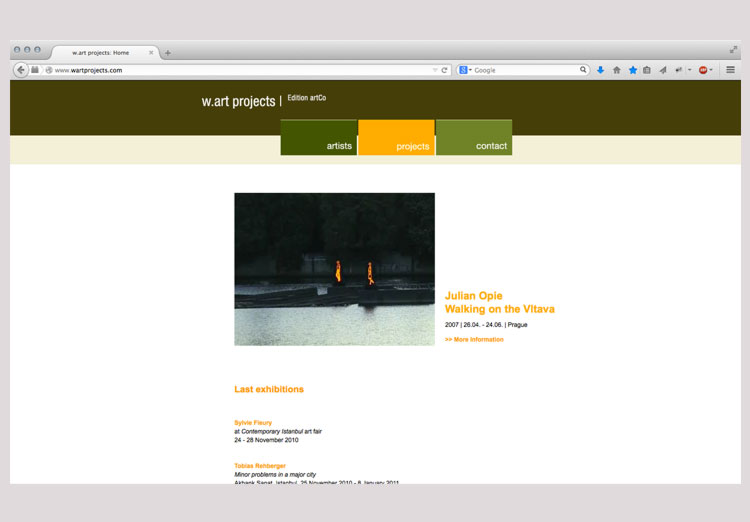
Task: Click the Edition artCo link
Action: (307, 98)
